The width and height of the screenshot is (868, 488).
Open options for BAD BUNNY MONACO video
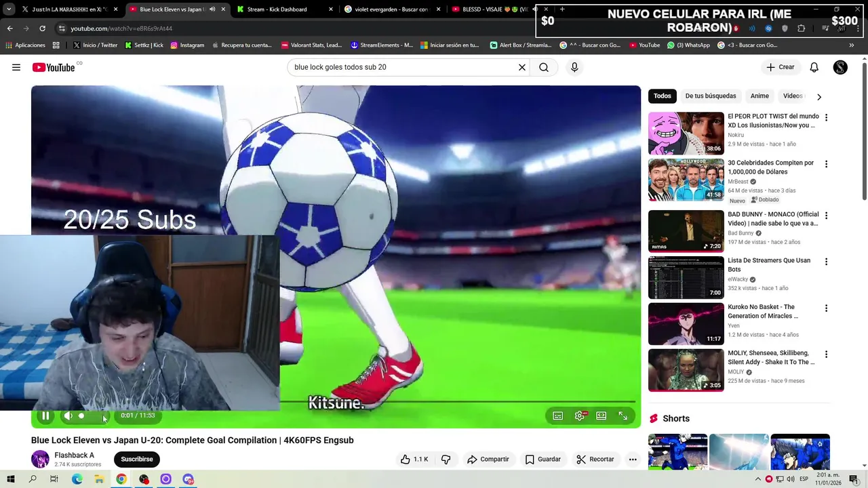[826, 216]
